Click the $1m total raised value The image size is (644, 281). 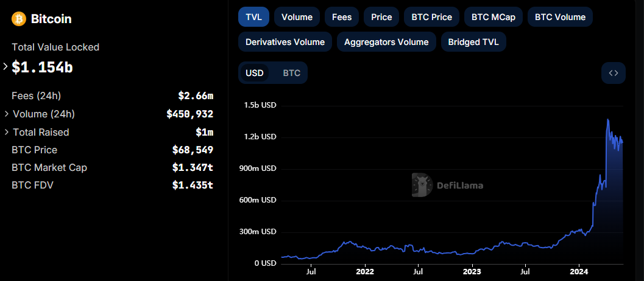205,132
